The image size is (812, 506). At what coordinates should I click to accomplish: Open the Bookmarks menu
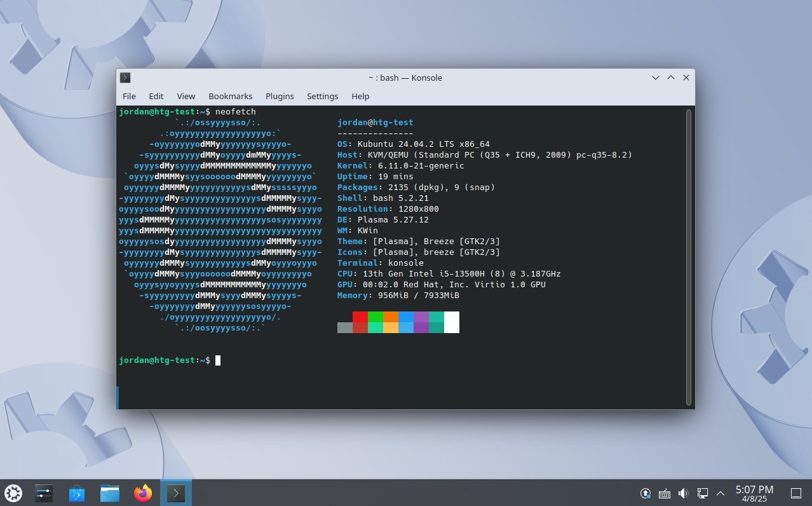pos(230,96)
